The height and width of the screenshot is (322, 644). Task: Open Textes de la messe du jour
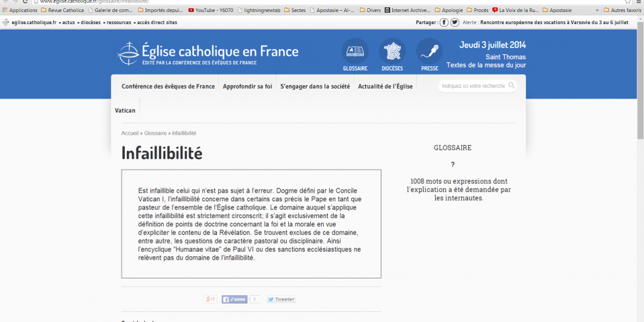click(x=486, y=65)
